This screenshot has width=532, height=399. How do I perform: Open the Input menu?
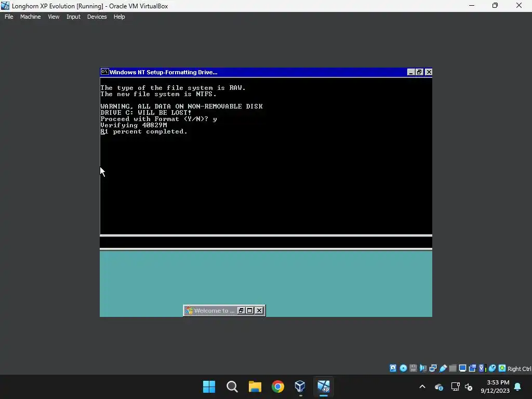click(x=73, y=17)
